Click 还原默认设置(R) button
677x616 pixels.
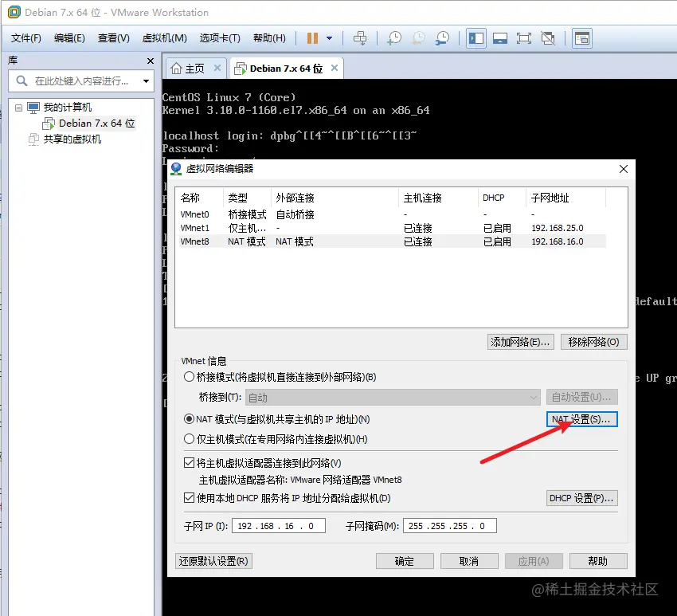[213, 561]
